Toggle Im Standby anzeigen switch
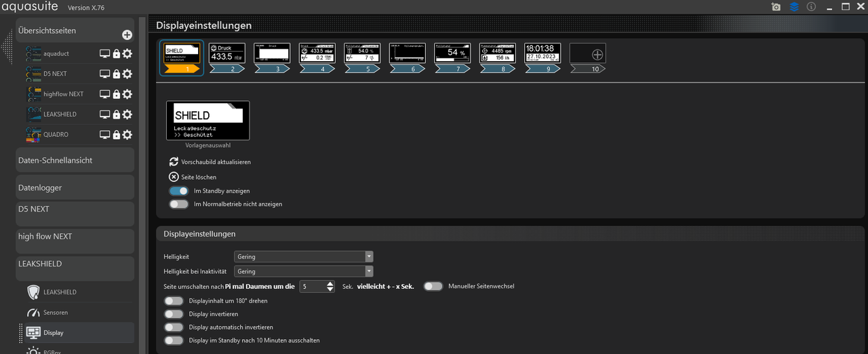Viewport: 868px width, 354px height. pos(179,191)
